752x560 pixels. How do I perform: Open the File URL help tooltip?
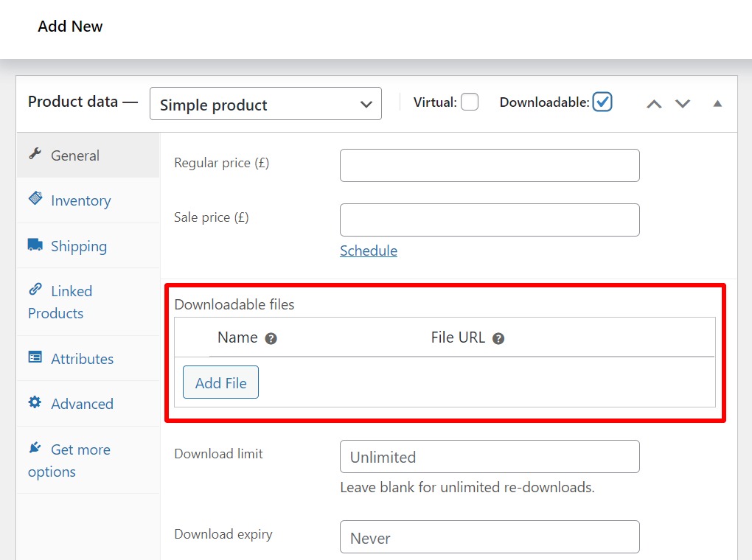499,337
